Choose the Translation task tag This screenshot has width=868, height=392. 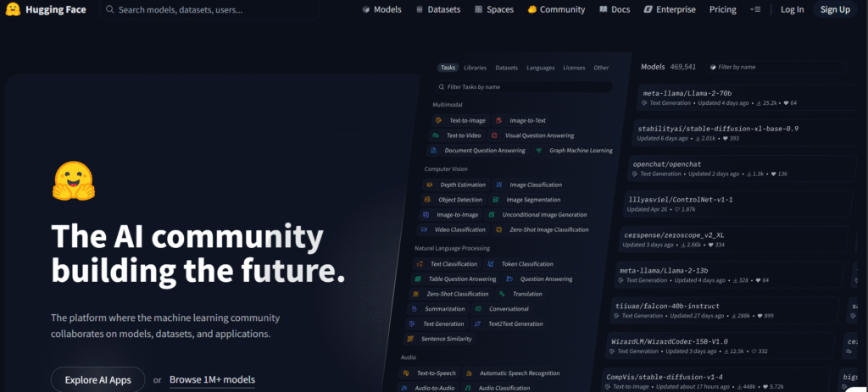[x=520, y=294]
